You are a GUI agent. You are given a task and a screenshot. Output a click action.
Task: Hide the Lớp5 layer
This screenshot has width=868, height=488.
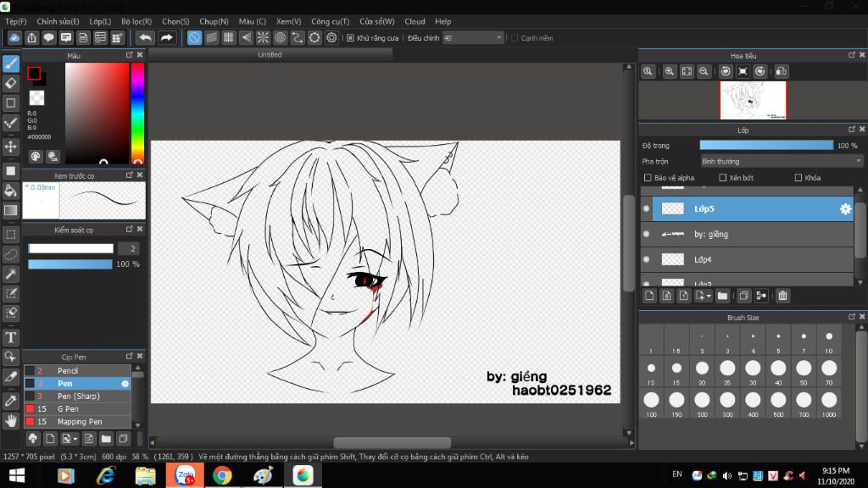(x=646, y=208)
